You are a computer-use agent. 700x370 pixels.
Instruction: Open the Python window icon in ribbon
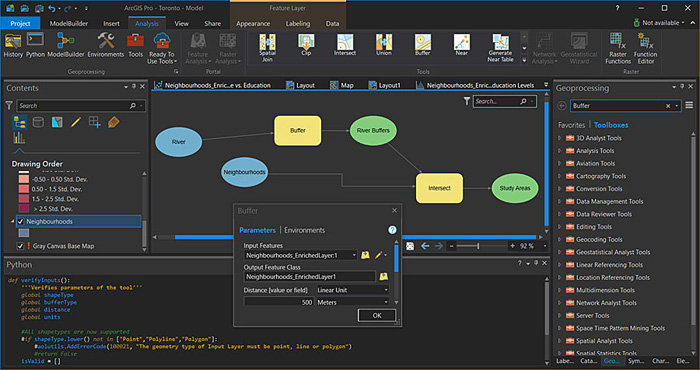(35, 45)
